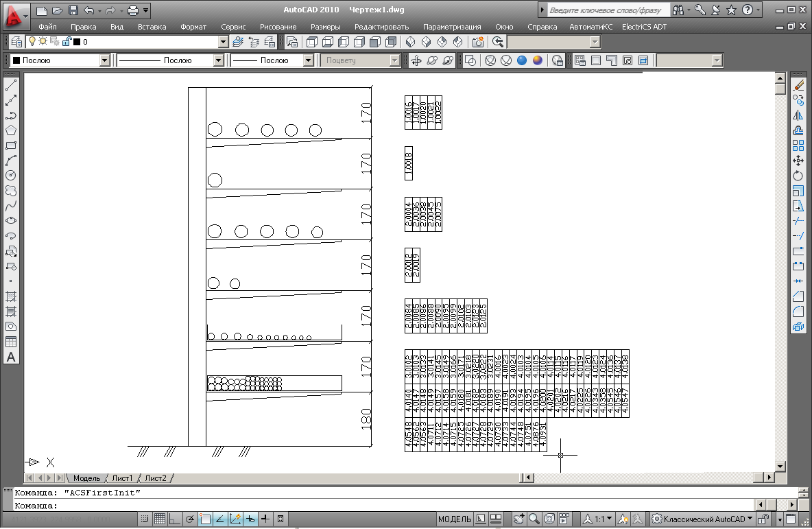
Task: Switch to the Лист1 layout tab
Action: click(123, 478)
